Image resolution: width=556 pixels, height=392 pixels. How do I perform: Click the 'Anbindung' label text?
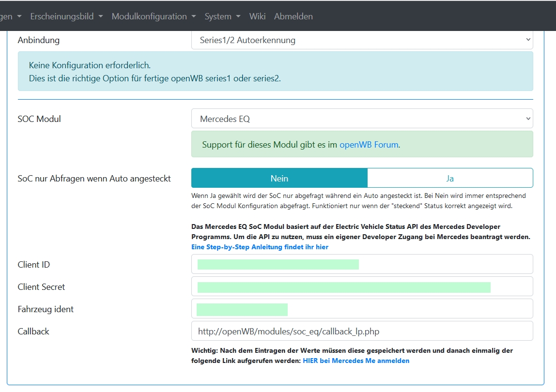coord(39,40)
